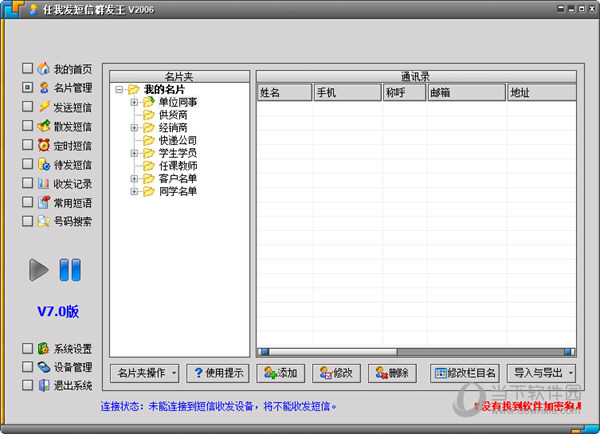Click the 系统设置 icon
The width and height of the screenshot is (600, 434).
pos(43,348)
